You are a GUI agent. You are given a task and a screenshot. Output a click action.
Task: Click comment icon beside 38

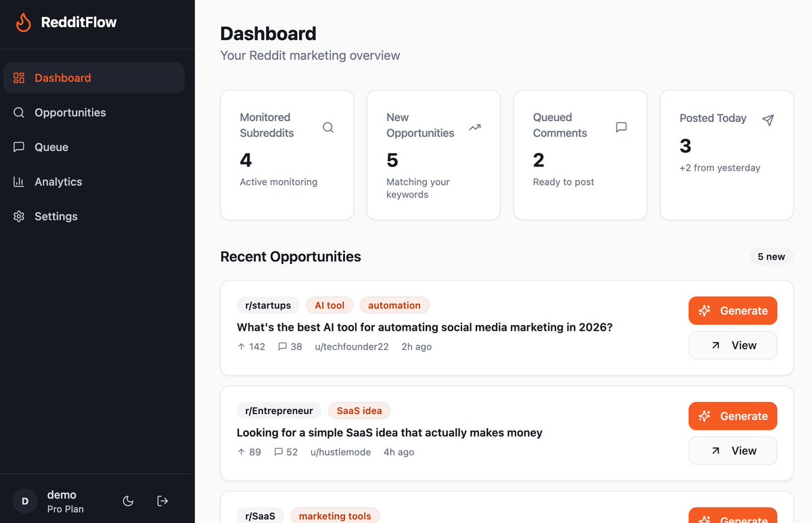click(281, 346)
